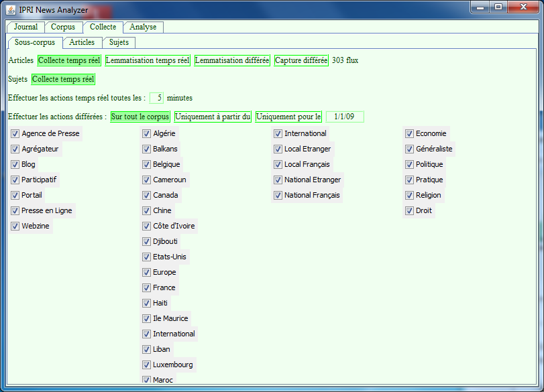Toggle Articles Collecte temps réel button
Screen dimensions: 544x392
tap(69, 60)
